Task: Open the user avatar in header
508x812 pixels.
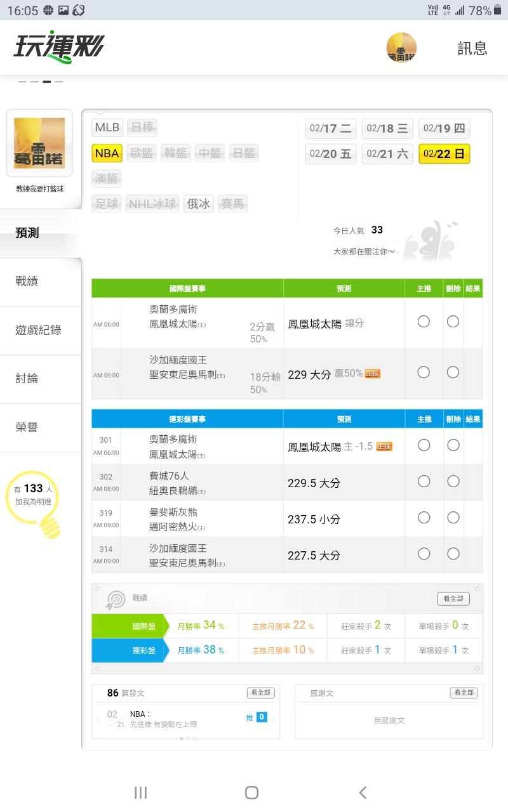Action: (401, 48)
